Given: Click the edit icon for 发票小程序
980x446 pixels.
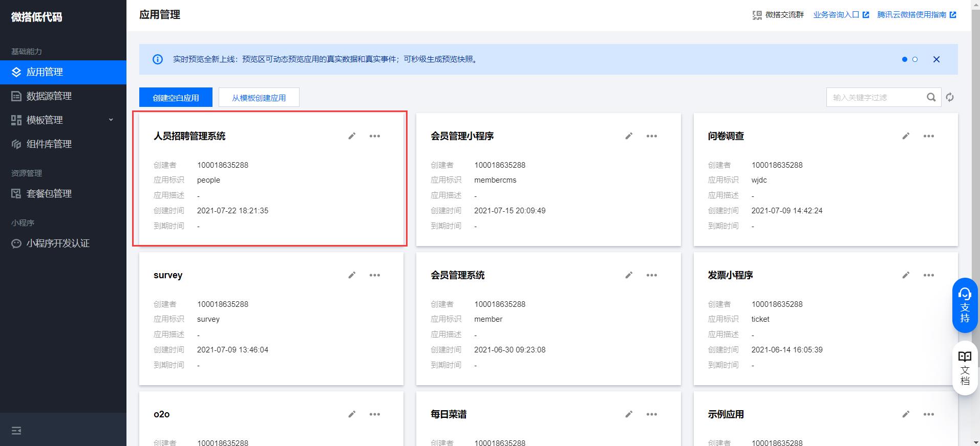Looking at the screenshot, I should (906, 275).
